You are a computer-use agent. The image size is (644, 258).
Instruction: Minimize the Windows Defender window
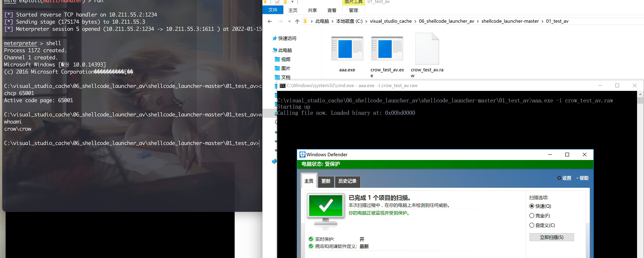coord(550,155)
